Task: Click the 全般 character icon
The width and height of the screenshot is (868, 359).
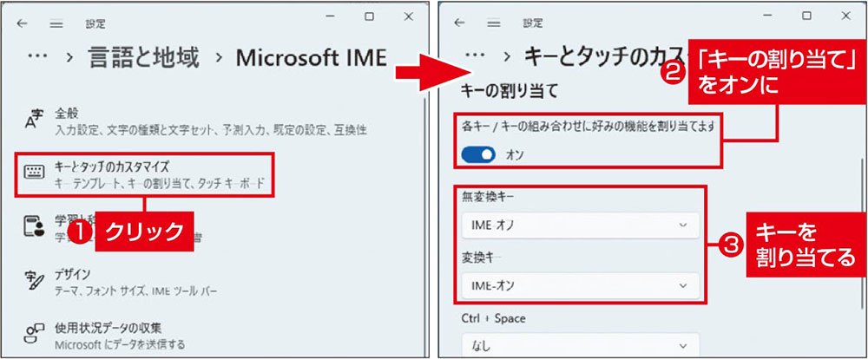Action: (x=34, y=119)
